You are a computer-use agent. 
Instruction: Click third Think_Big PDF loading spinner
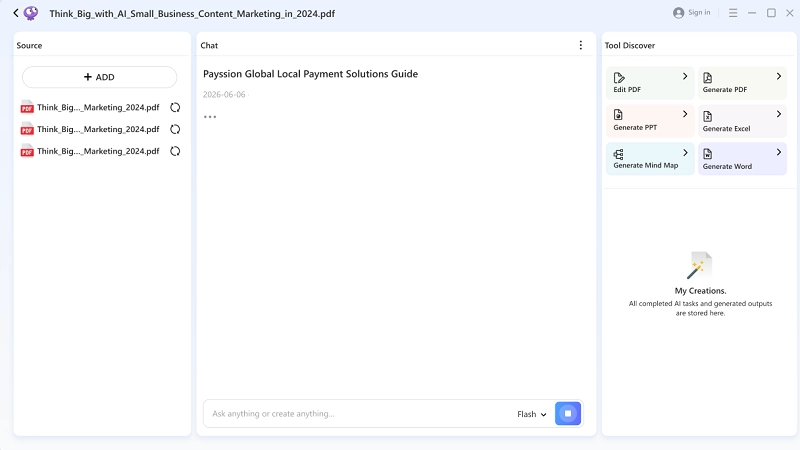175,151
